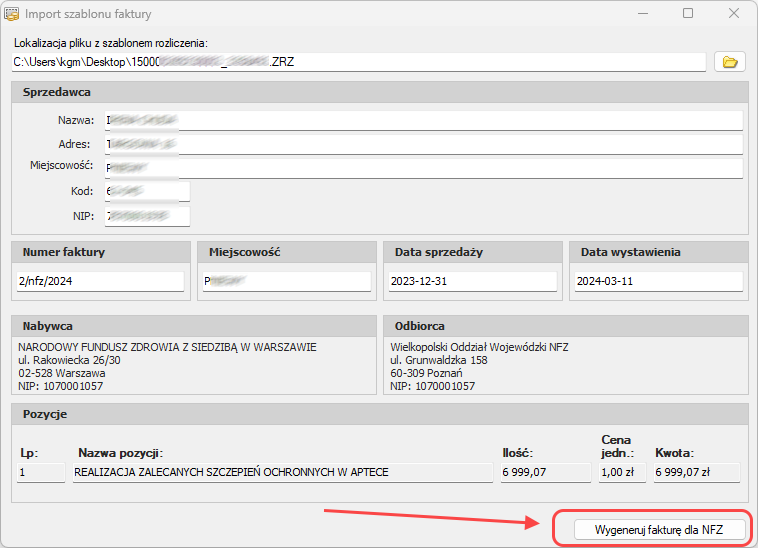The image size is (758, 548).
Task: Click the folder browse icon next to file path
Action: 729,62
